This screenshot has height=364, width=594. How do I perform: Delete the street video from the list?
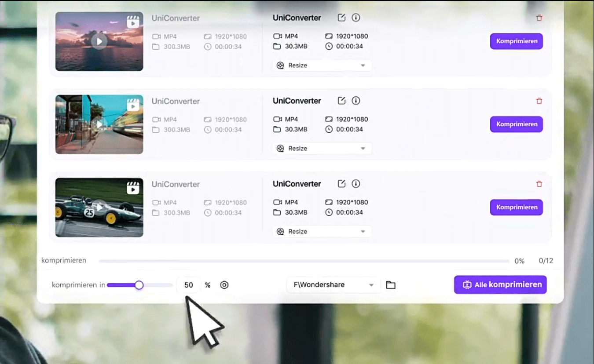[539, 101]
